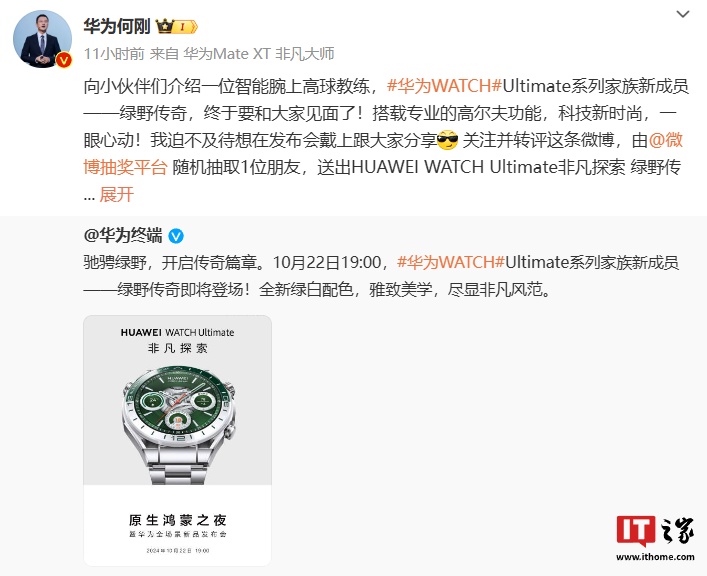Click the sunglasses emoji in the post

click(x=448, y=140)
